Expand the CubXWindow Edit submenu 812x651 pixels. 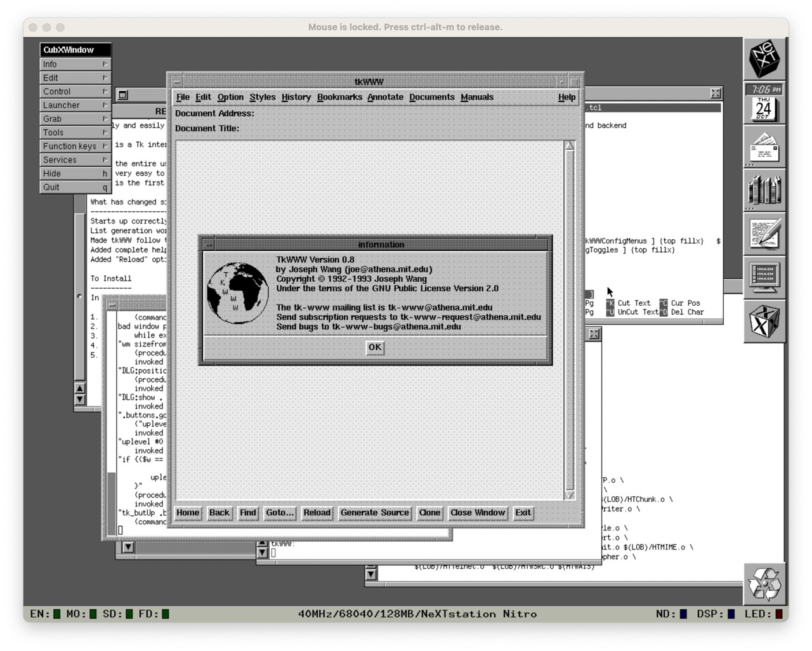pyautogui.click(x=75, y=77)
